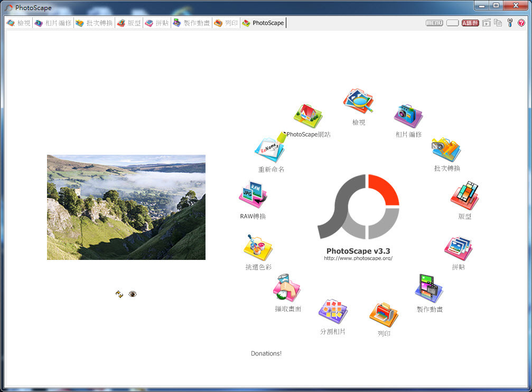Viewport: 532px width, 392px height.
Task: Click the "PhotoScape v3.3" version text
Action: coord(358,251)
